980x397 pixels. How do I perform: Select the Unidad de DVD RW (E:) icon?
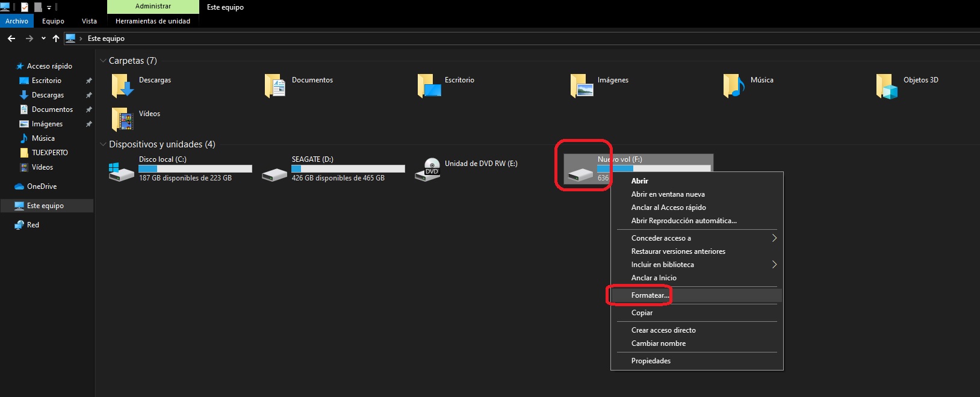428,169
